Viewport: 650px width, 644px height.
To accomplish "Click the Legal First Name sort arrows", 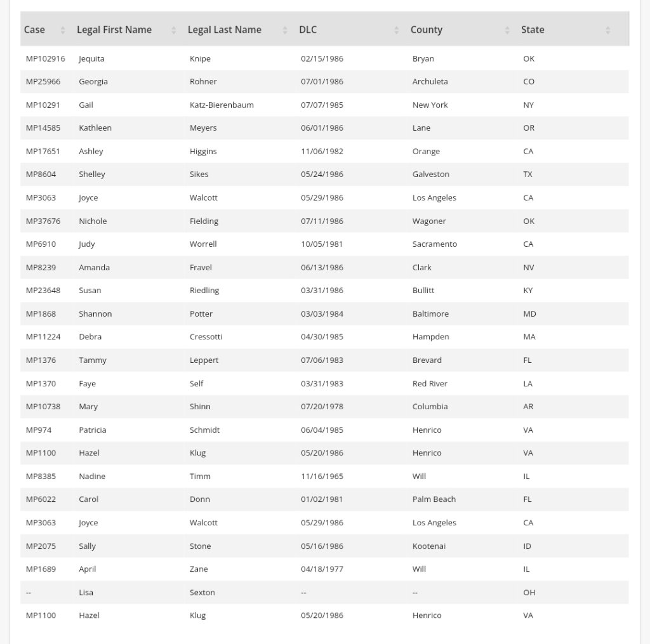I will click(x=173, y=30).
